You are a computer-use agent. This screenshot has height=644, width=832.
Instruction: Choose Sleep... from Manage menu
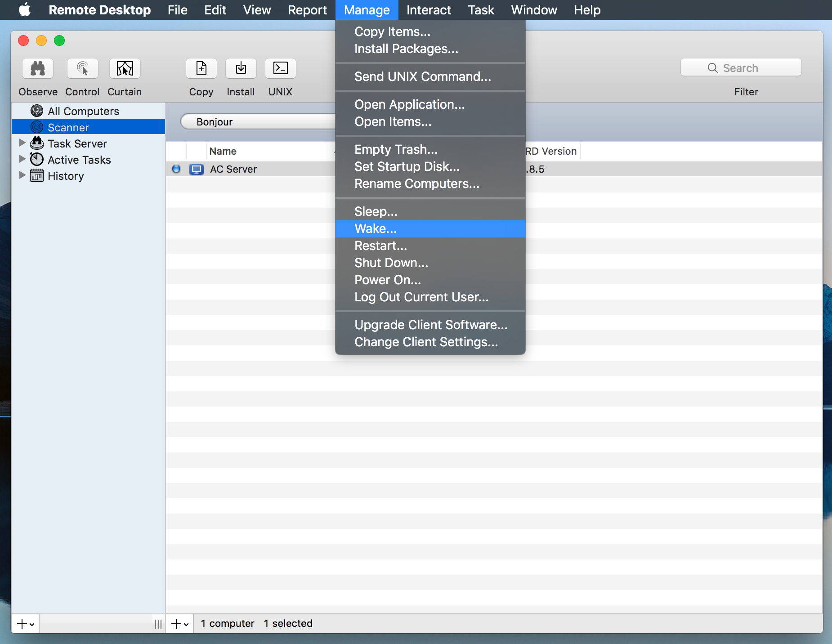pos(430,212)
